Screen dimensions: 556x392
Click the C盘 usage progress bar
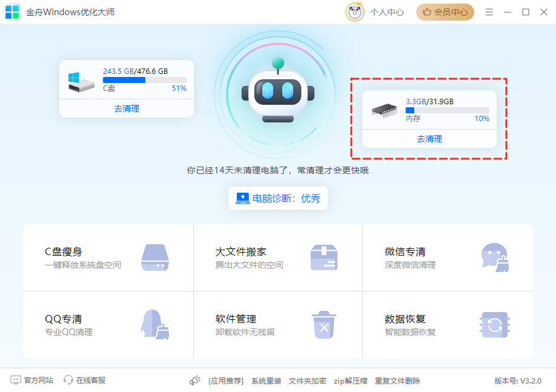click(x=145, y=81)
